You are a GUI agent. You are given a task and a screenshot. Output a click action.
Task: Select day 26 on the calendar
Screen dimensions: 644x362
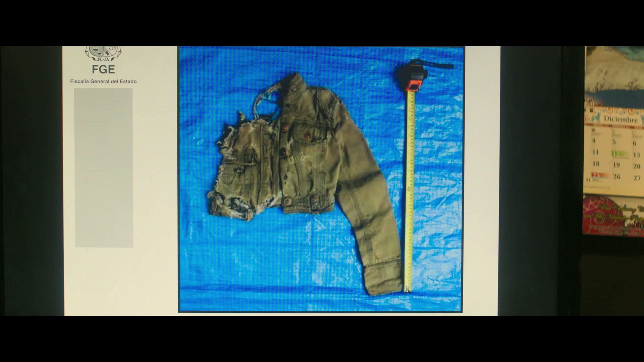(616, 177)
